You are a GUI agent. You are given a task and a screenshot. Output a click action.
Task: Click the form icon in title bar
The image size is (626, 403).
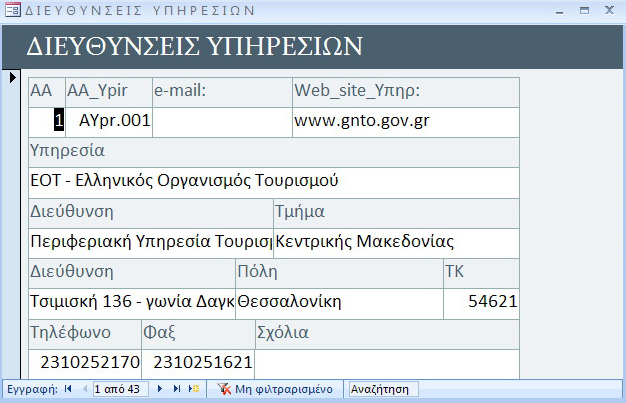pos(11,11)
